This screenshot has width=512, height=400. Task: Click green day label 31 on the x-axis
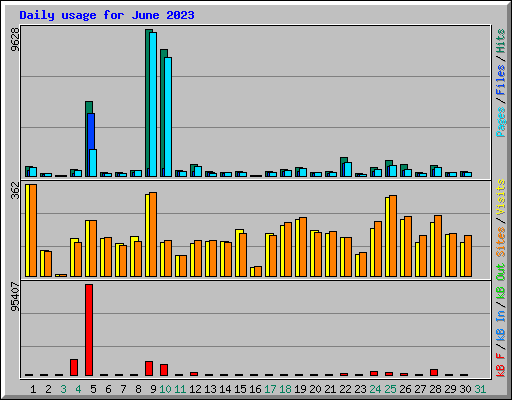click(x=480, y=389)
